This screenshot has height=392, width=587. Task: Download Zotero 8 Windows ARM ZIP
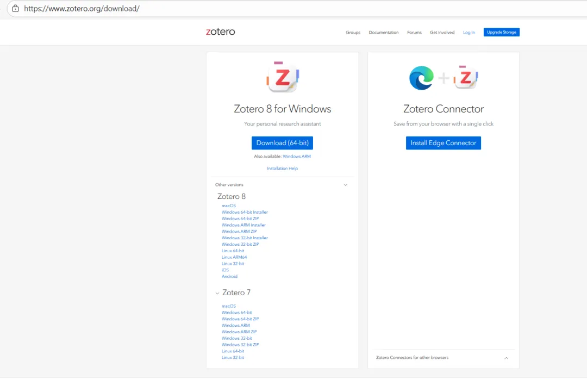[x=239, y=232]
